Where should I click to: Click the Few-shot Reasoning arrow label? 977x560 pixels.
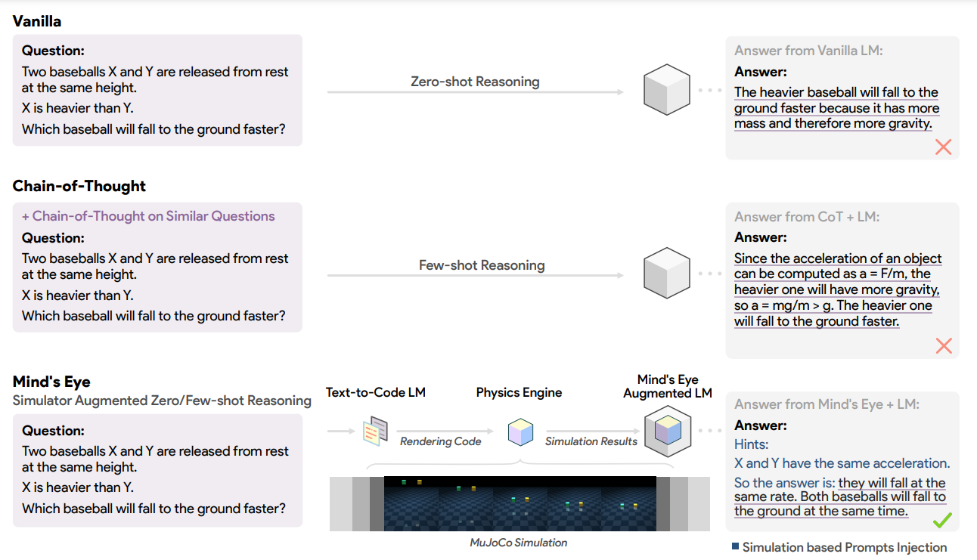point(482,265)
